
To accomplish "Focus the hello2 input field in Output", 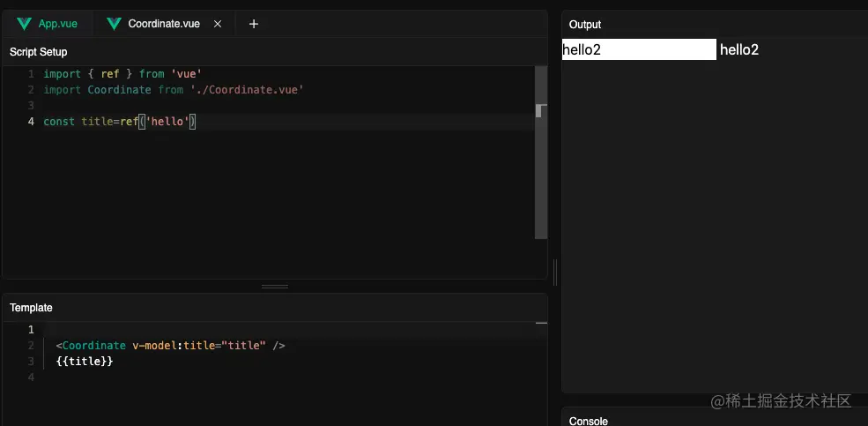I will point(639,49).
